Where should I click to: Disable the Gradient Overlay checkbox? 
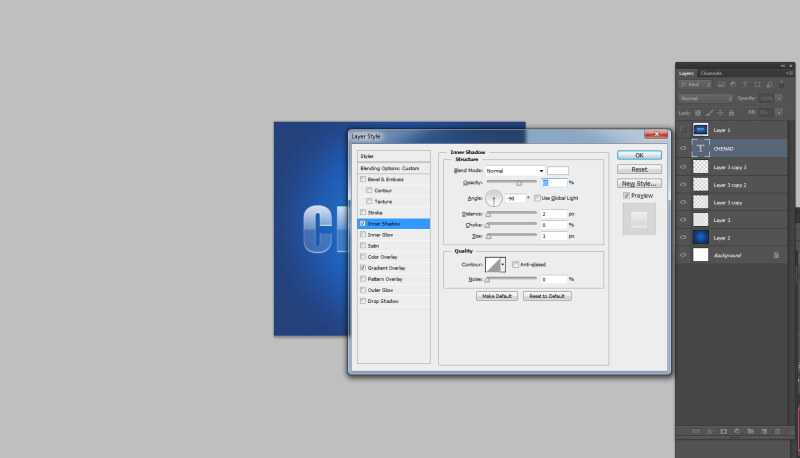(364, 268)
